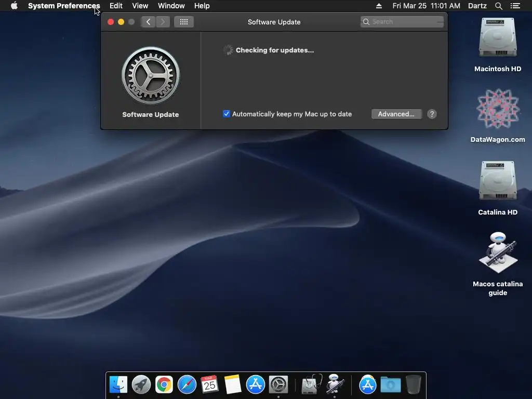Open Automator from the Dock
The height and width of the screenshot is (399, 532).
tap(335, 384)
